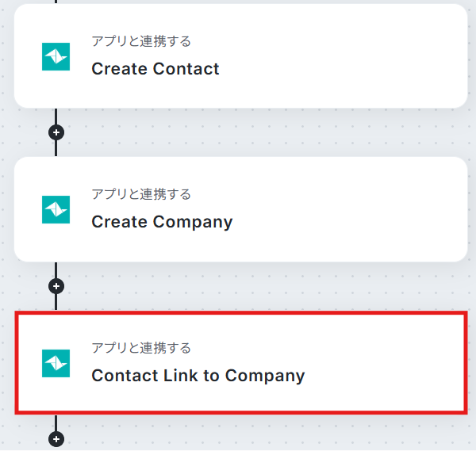Viewport: 476px width, 451px height.
Task: Add a step after Contact Link to Company
Action: click(56, 438)
